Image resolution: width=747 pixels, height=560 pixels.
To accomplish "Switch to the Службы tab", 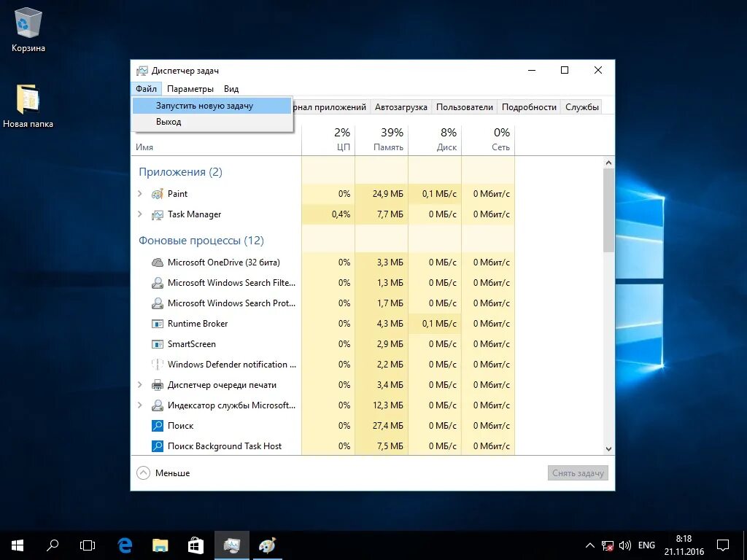I will 581,107.
